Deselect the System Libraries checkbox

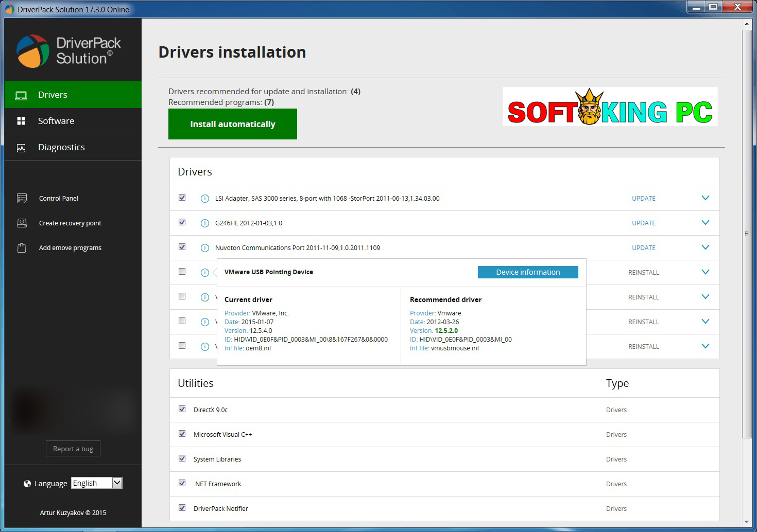pos(182,458)
